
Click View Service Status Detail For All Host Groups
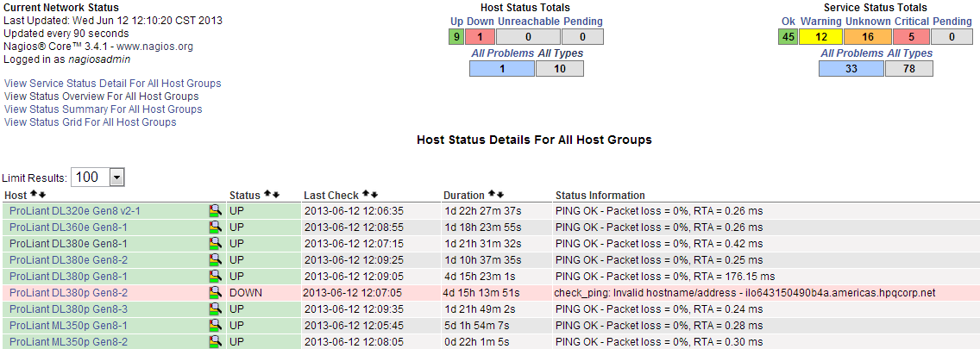click(112, 83)
